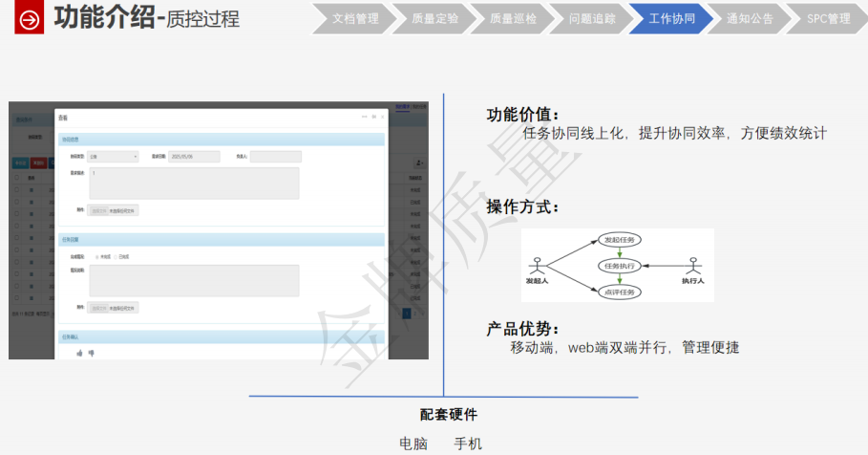Click the thumbs-down icon under 任务确认
The width and height of the screenshot is (868, 455).
(x=92, y=353)
